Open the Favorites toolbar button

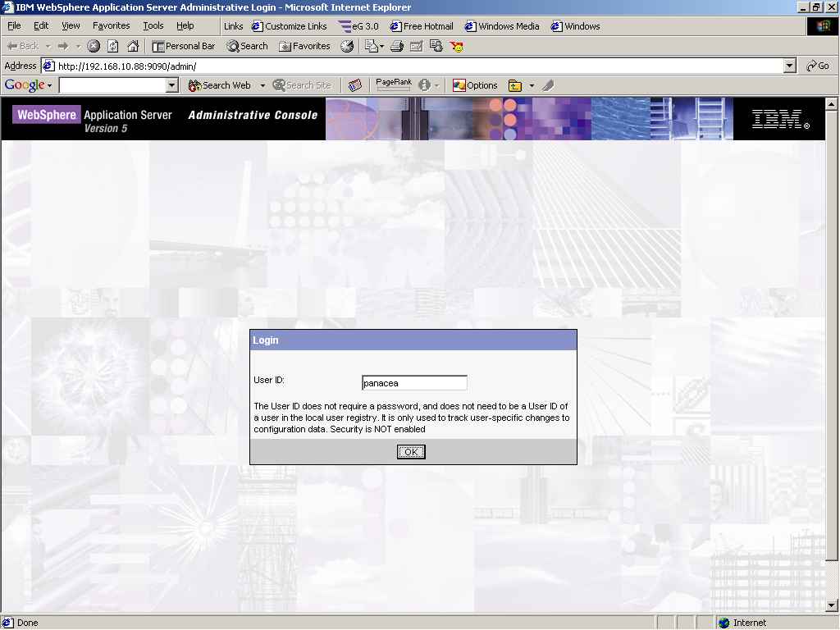click(x=305, y=46)
